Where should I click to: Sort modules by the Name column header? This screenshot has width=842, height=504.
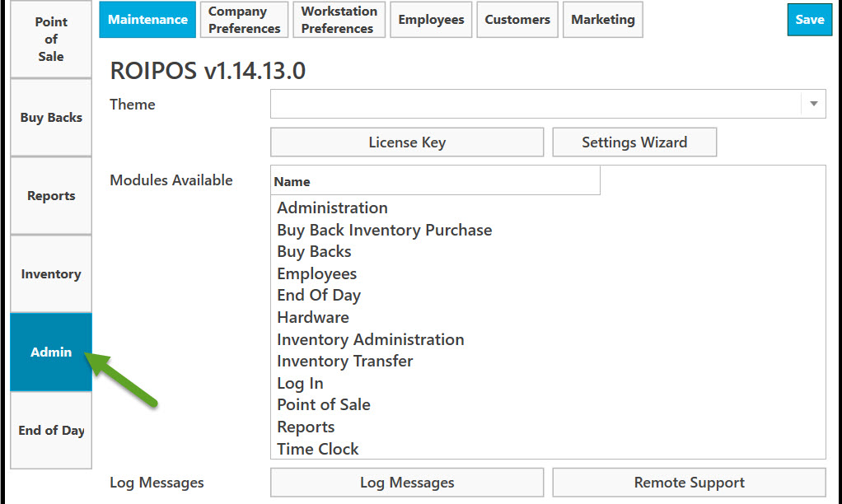pos(435,181)
